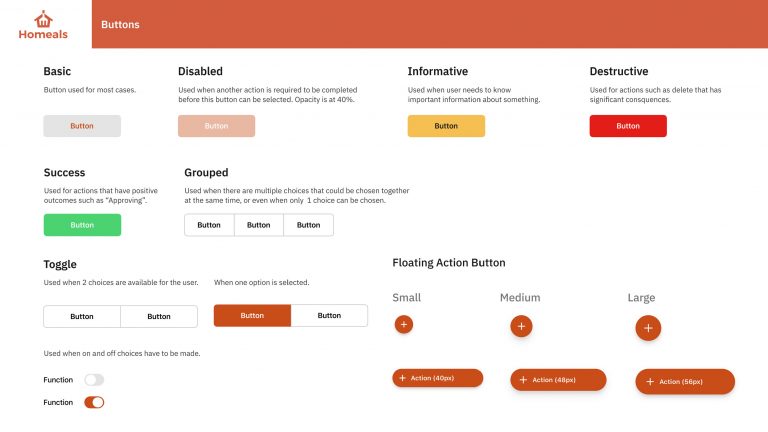The height and width of the screenshot is (432, 768).
Task: Click the Disabled section heading
Action: pos(200,72)
